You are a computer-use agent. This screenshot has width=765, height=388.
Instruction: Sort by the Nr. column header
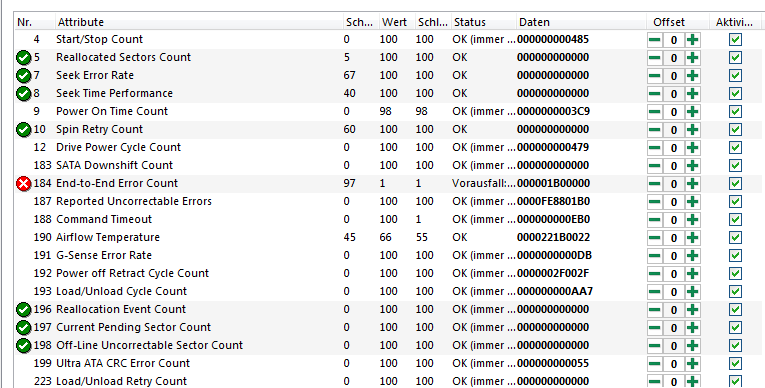[x=34, y=22]
